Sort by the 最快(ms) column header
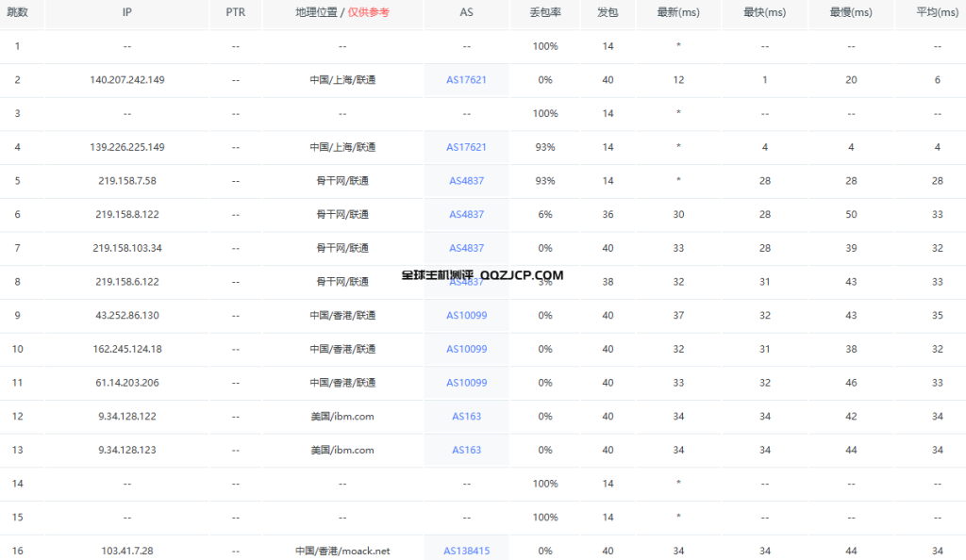The image size is (966, 560). tap(765, 13)
